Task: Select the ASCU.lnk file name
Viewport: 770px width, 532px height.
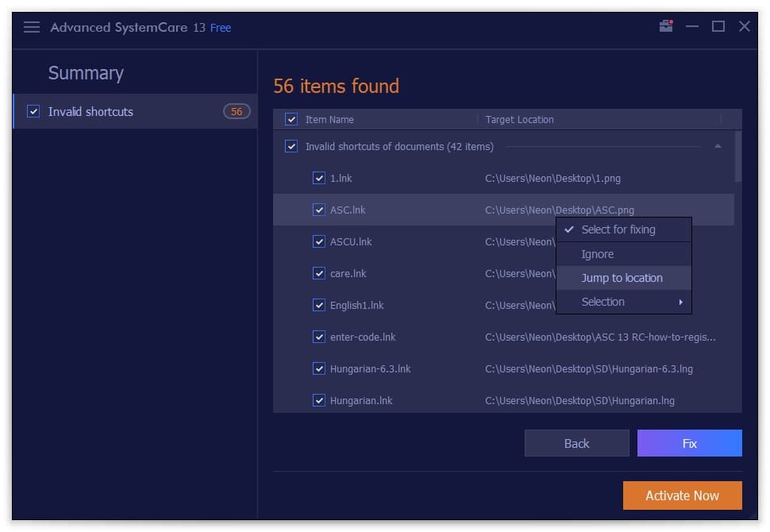Action: (351, 241)
